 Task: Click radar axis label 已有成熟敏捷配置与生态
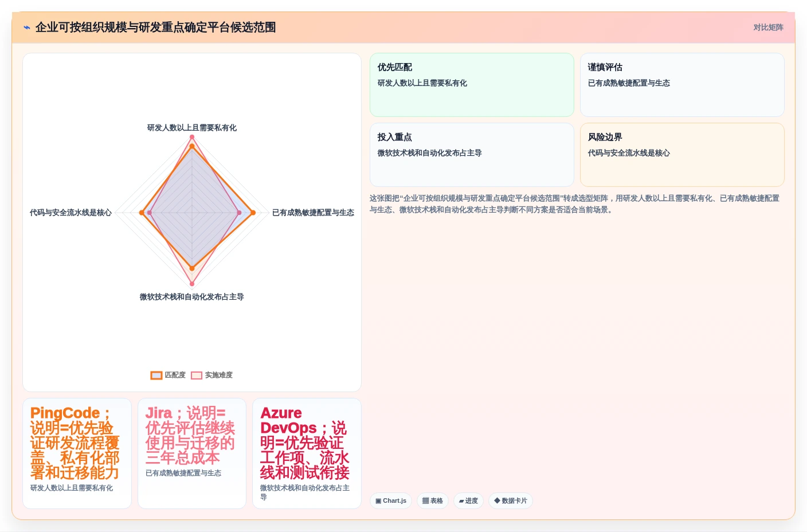pyautogui.click(x=313, y=213)
